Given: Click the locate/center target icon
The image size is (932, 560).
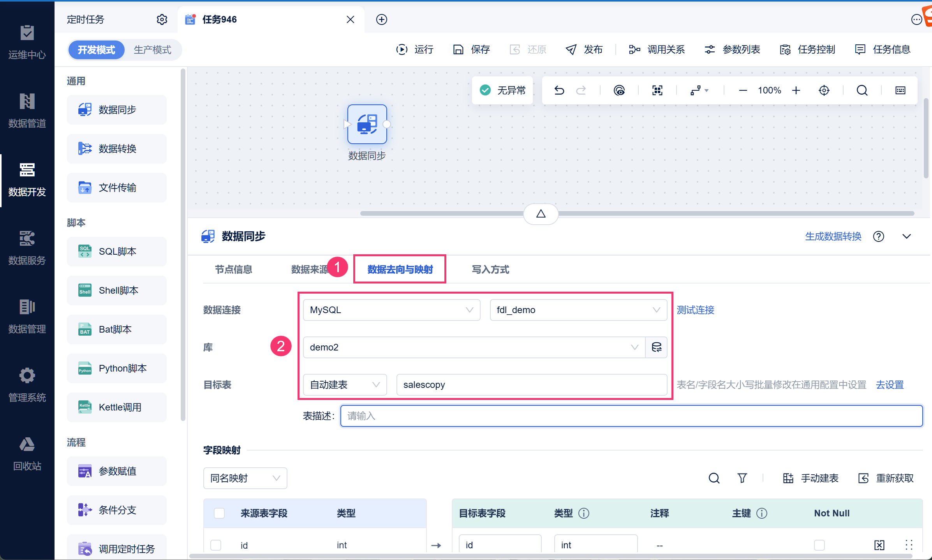Looking at the screenshot, I should (x=824, y=90).
